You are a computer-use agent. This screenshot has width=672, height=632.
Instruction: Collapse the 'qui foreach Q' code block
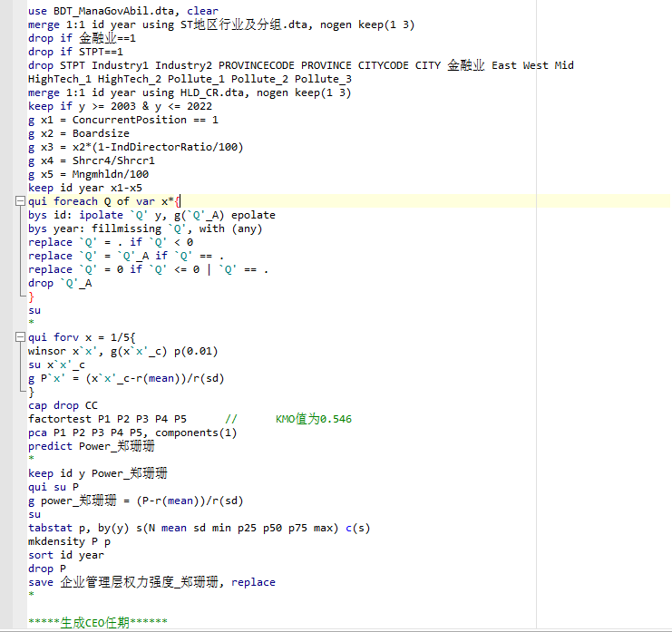pyautogui.click(x=20, y=201)
